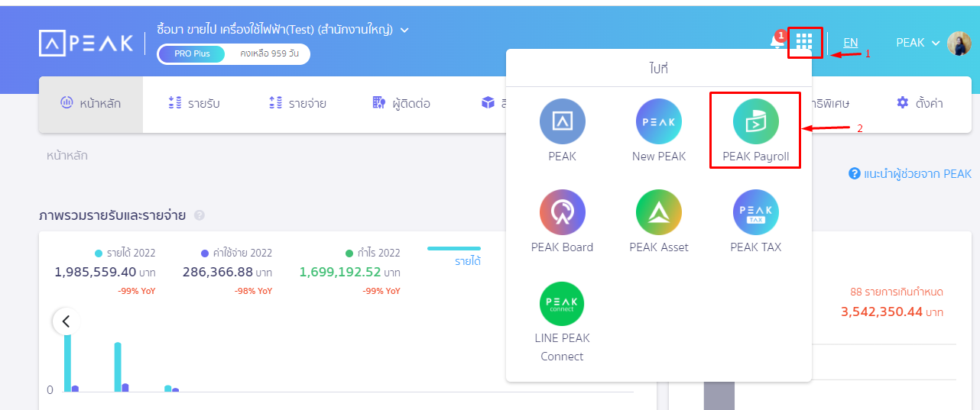Click the 3,542,350.44 overdue amount
Viewport: 980px width, 410px height.
click(x=881, y=312)
